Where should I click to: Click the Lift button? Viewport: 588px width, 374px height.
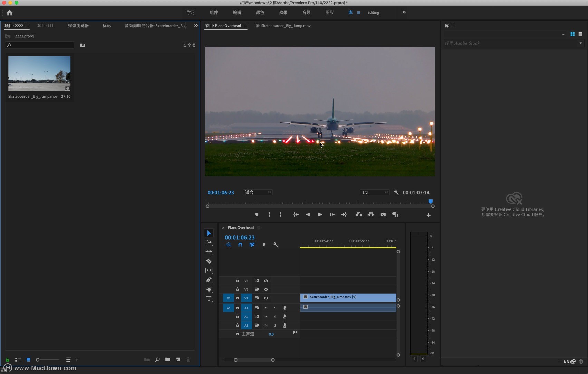(x=359, y=215)
